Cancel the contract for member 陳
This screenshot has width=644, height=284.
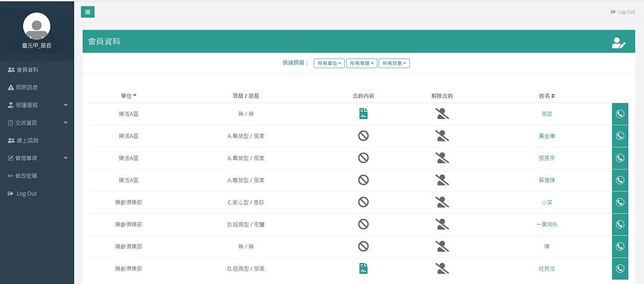442,246
